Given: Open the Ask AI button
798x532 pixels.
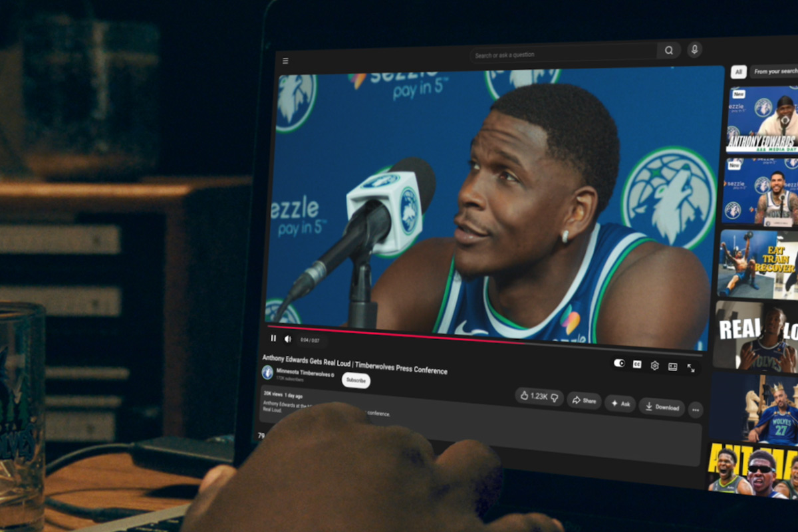Looking at the screenshot, I should click(620, 404).
